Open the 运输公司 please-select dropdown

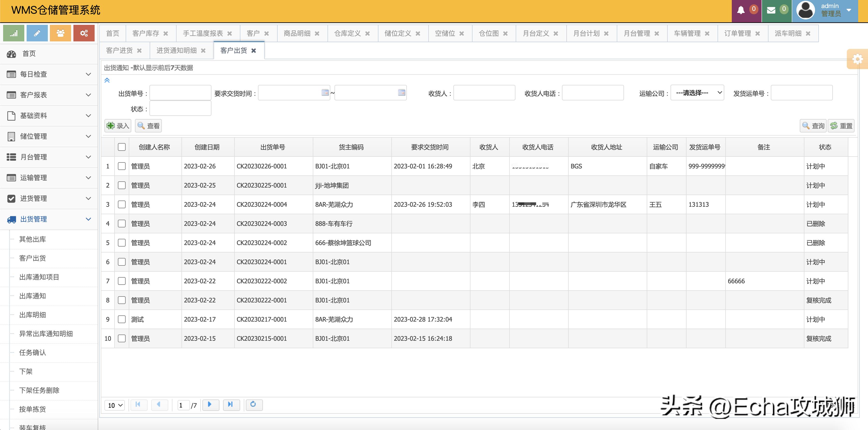[697, 92]
